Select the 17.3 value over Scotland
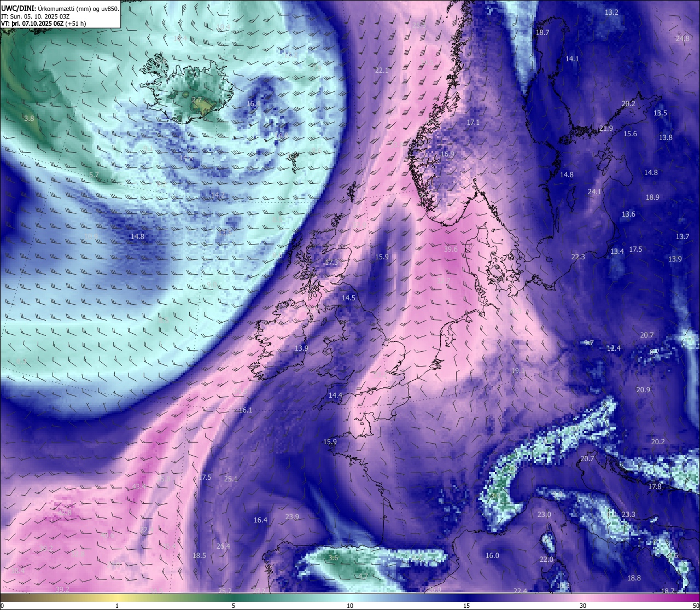Viewport: 700px width, 610px height. click(x=331, y=263)
